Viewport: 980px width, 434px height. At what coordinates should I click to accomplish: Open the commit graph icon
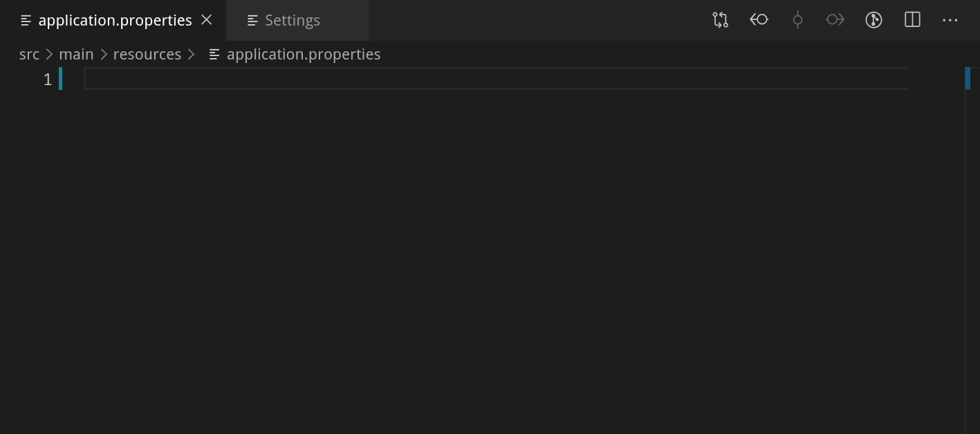point(873,19)
